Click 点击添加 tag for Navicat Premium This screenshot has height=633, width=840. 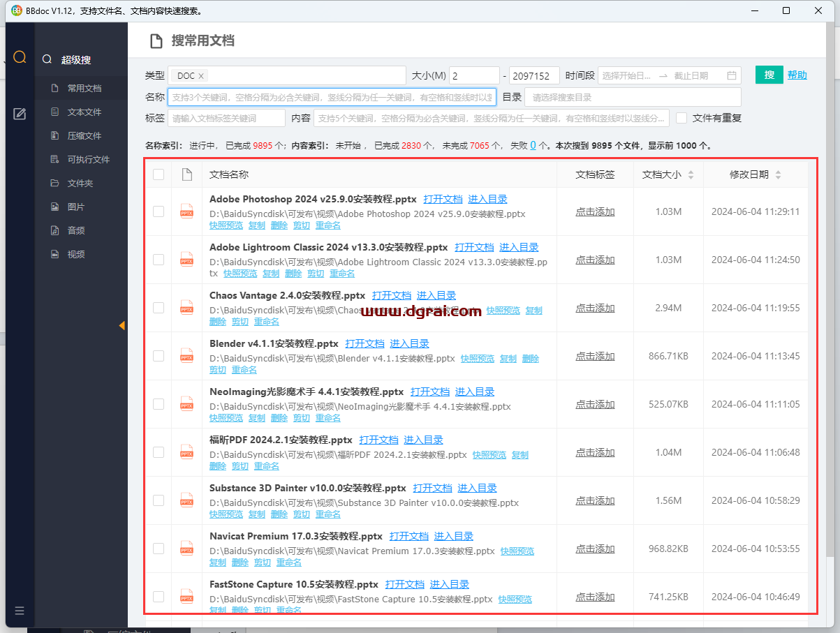pos(595,549)
